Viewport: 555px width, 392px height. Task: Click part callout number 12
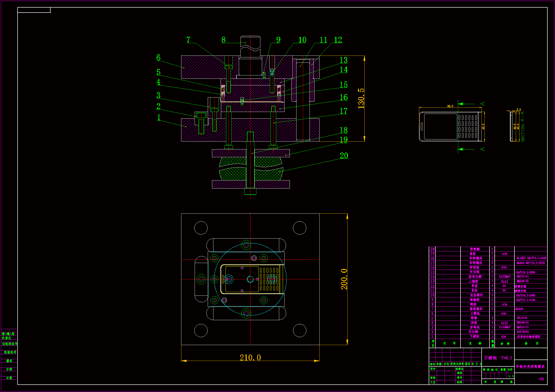point(338,40)
